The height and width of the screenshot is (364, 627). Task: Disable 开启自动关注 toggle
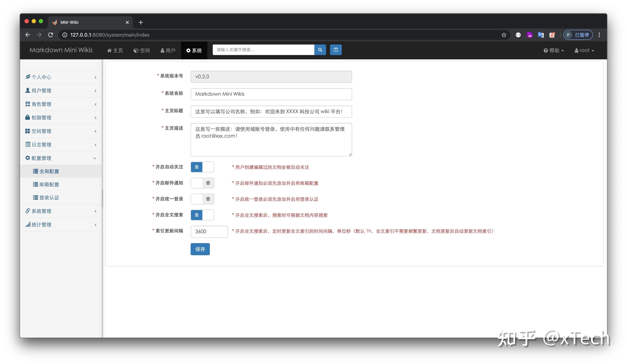pos(202,167)
